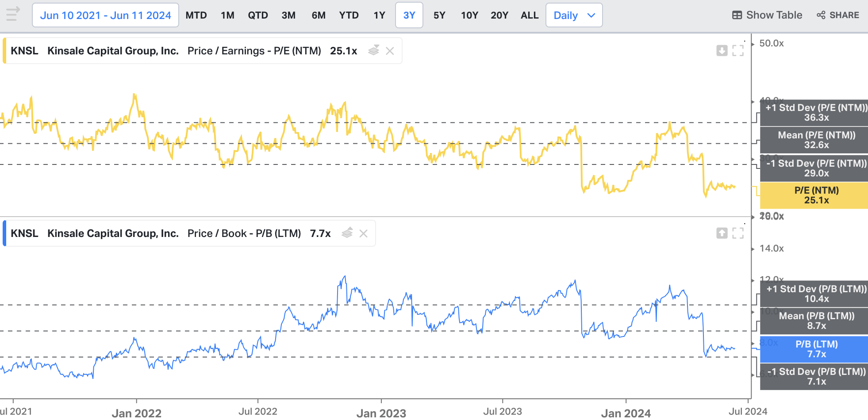The image size is (868, 420).
Task: Select the 1M time range
Action: pos(227,15)
